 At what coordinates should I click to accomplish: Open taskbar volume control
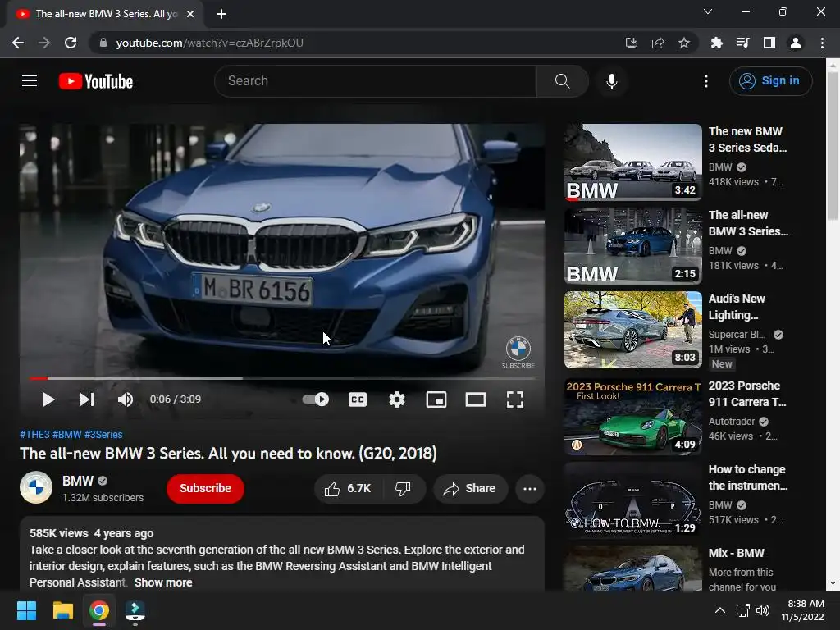tap(763, 610)
